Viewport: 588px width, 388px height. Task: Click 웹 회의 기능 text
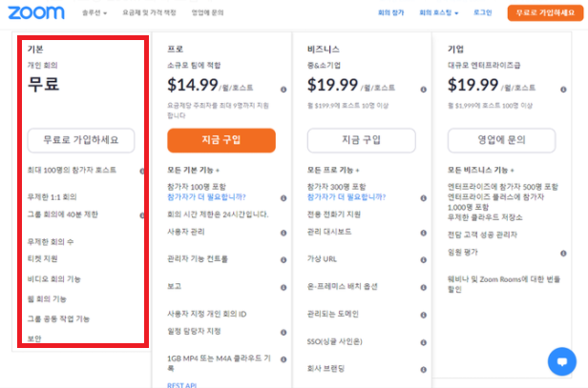point(47,299)
